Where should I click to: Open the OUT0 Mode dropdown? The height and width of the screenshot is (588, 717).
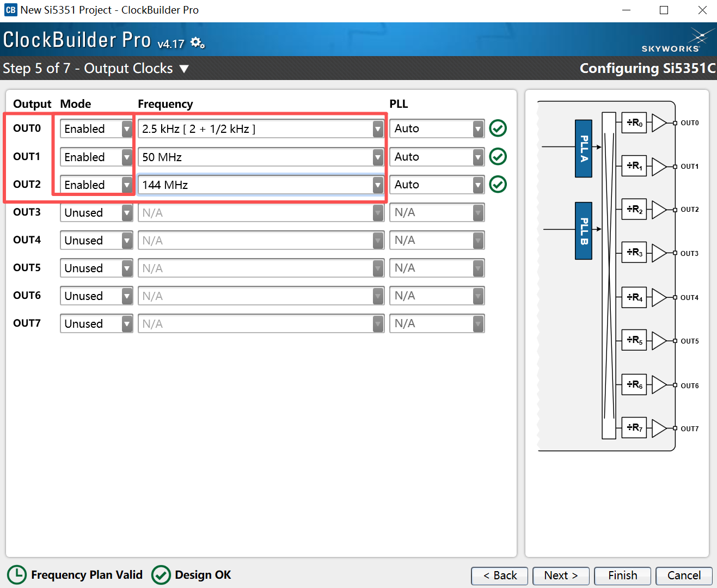[x=96, y=129]
